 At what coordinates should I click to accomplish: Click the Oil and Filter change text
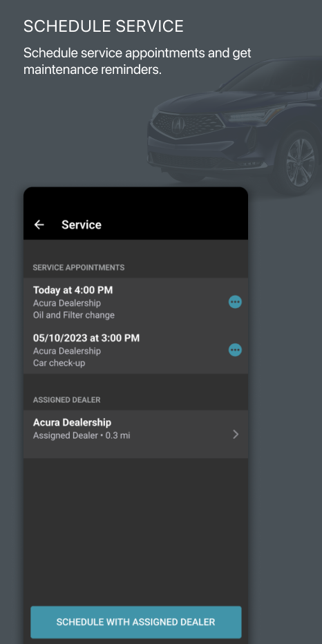[73, 315]
